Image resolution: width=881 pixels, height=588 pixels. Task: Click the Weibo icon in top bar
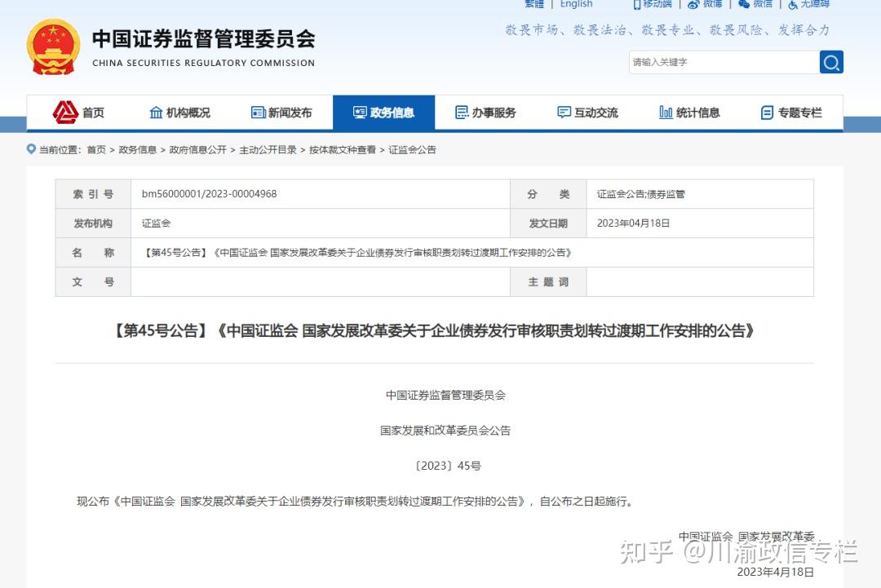click(x=693, y=4)
